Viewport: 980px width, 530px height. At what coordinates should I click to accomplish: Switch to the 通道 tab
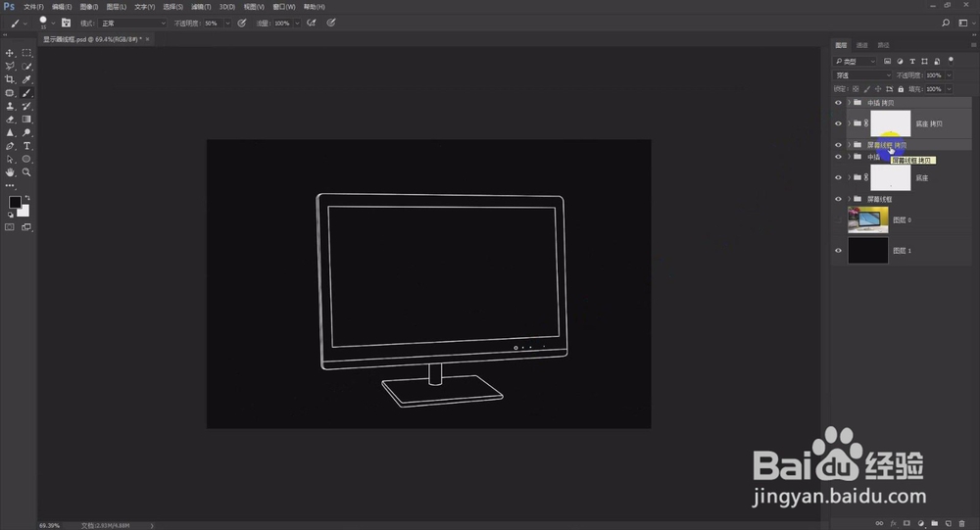[x=861, y=45]
